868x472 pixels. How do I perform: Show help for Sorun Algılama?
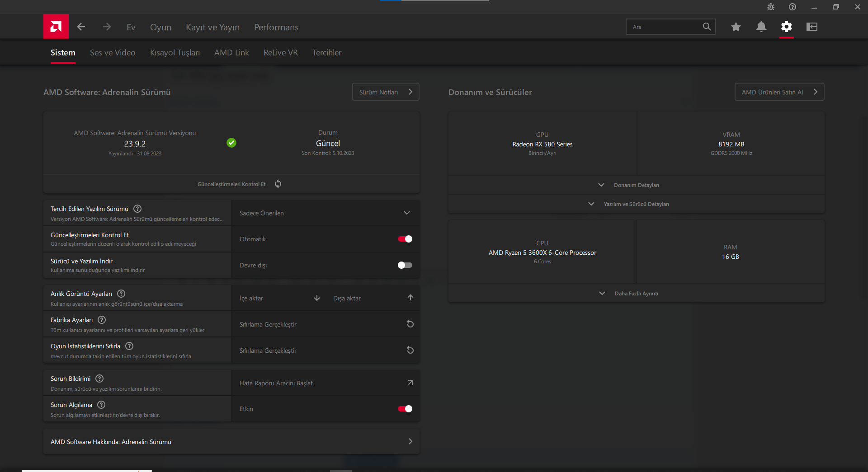(101, 405)
